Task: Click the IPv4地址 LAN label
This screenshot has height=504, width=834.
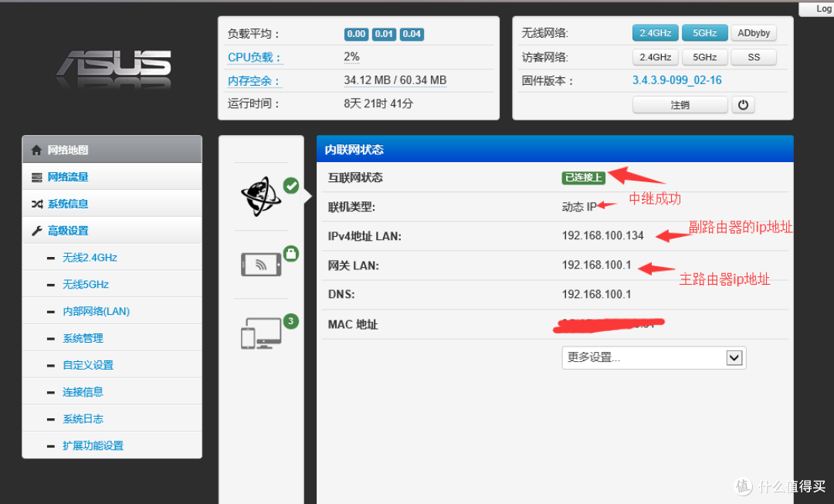Action: (364, 236)
